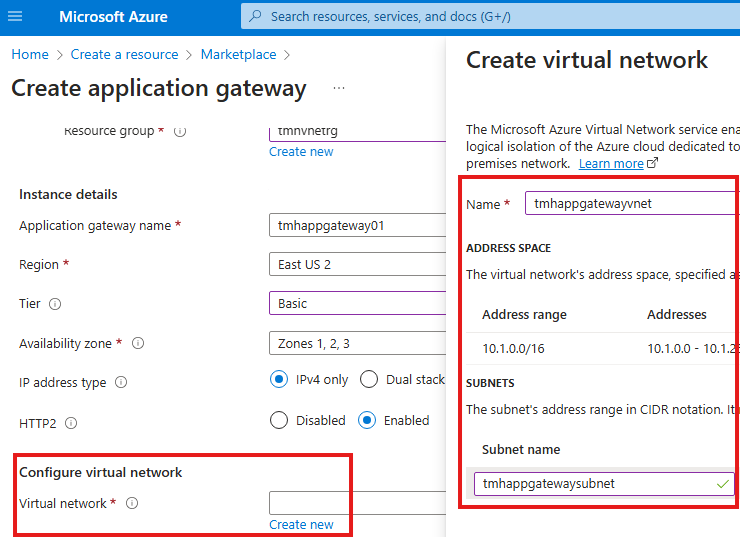740x537 pixels.
Task: Click the IP address type info icon
Action: (121, 382)
